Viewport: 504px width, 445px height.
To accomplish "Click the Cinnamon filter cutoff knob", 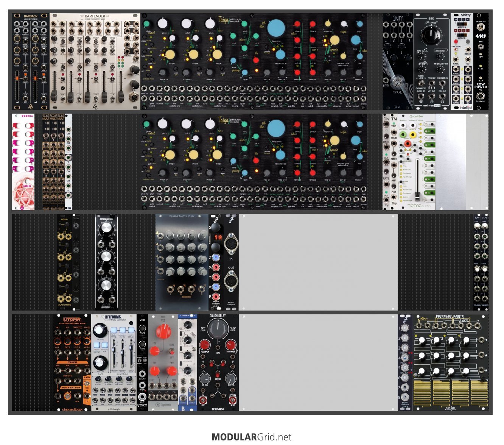I will (x=187, y=325).
